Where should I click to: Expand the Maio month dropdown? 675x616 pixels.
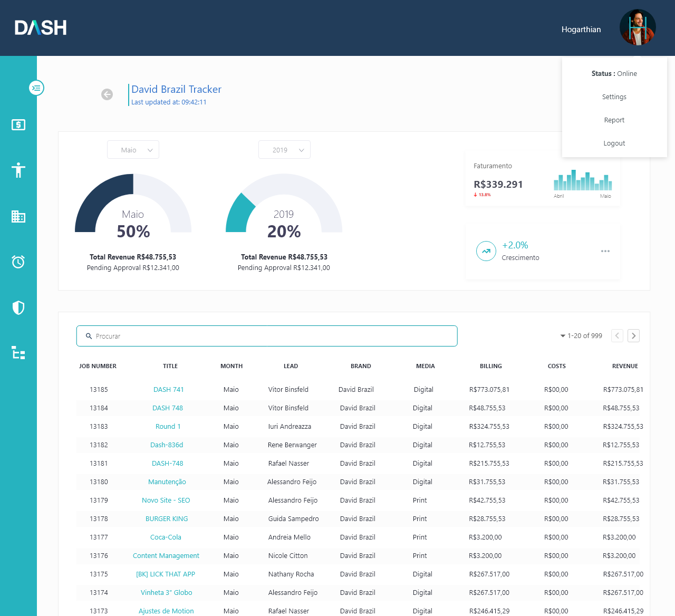(x=133, y=150)
